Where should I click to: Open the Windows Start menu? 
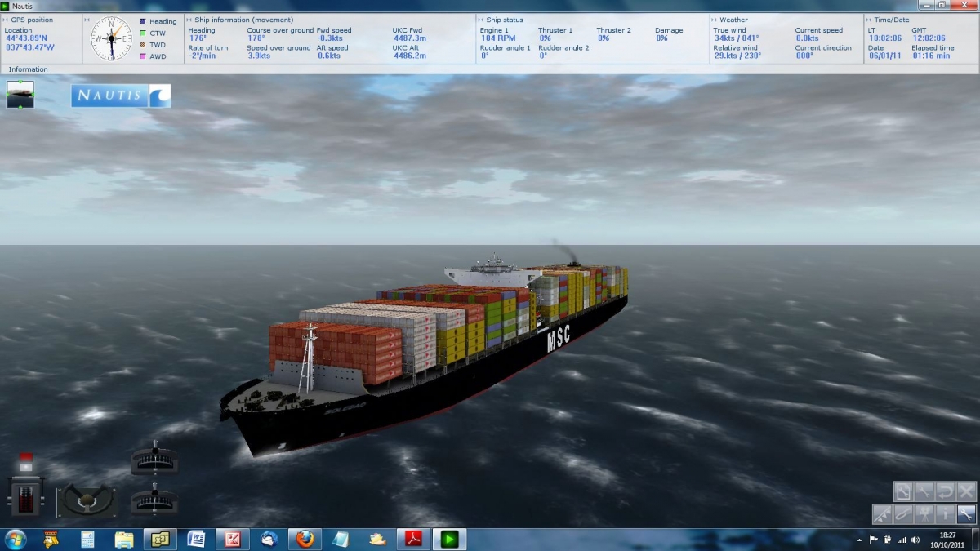16,540
